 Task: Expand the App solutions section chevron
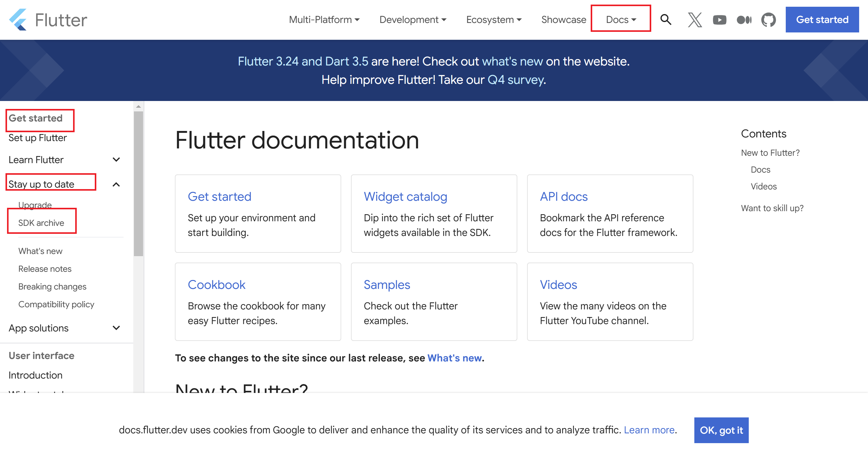[x=116, y=328]
